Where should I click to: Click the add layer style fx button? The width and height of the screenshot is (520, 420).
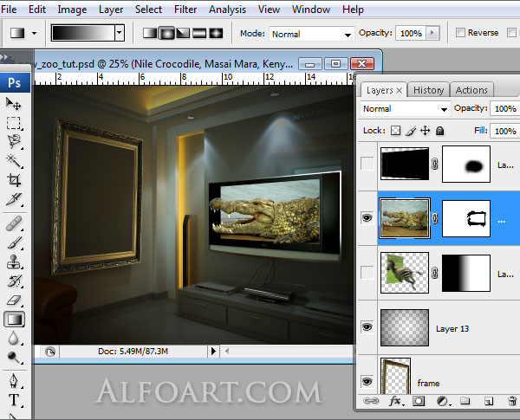point(395,402)
